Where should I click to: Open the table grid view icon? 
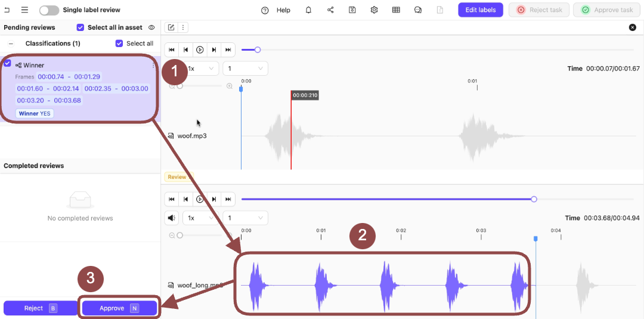(x=396, y=10)
